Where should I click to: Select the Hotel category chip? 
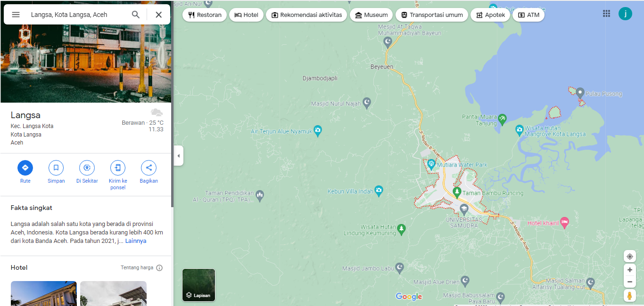[246, 15]
